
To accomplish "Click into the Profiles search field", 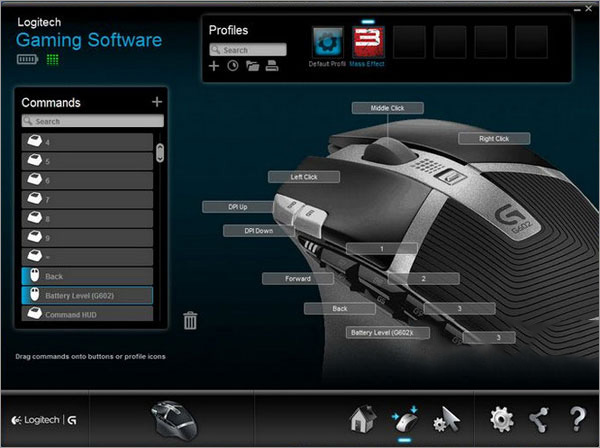I will click(248, 50).
